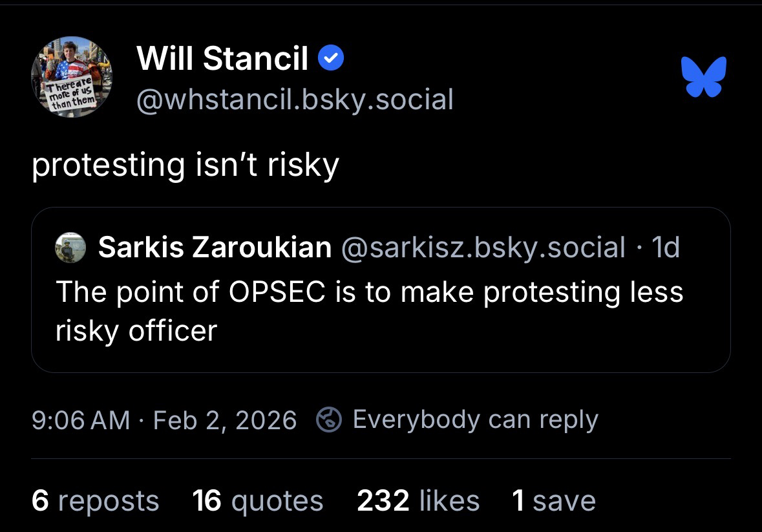The height and width of the screenshot is (532, 762).
Task: Open Will Stancil's profile avatar
Action: pyautogui.click(x=72, y=77)
